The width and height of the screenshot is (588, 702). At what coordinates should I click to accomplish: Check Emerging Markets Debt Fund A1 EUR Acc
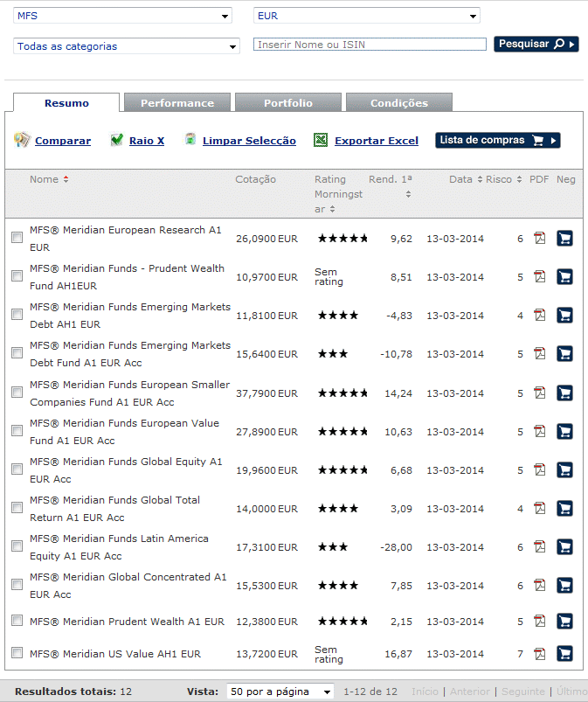tap(17, 353)
